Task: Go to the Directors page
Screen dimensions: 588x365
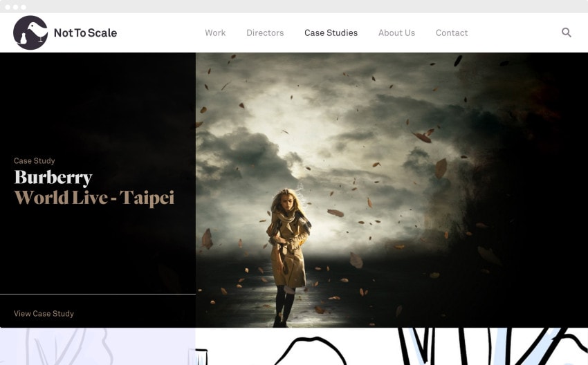Action: pyautogui.click(x=265, y=33)
